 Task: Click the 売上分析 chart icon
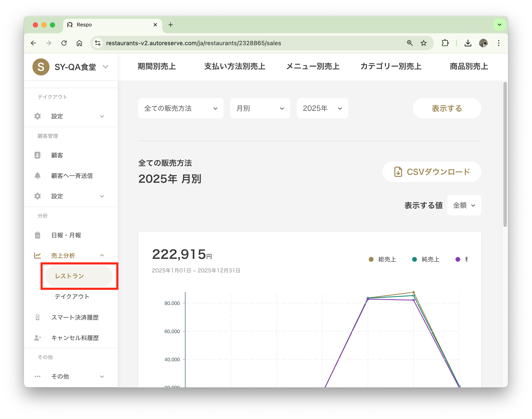point(38,255)
